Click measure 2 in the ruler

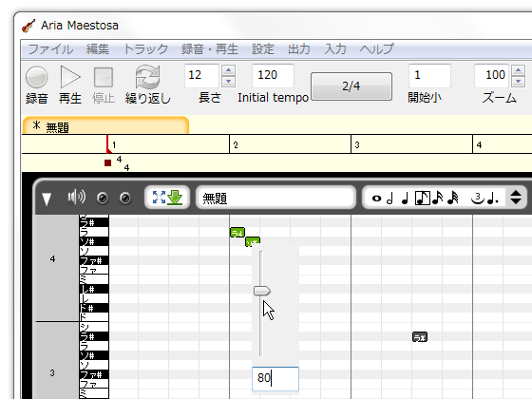236,145
